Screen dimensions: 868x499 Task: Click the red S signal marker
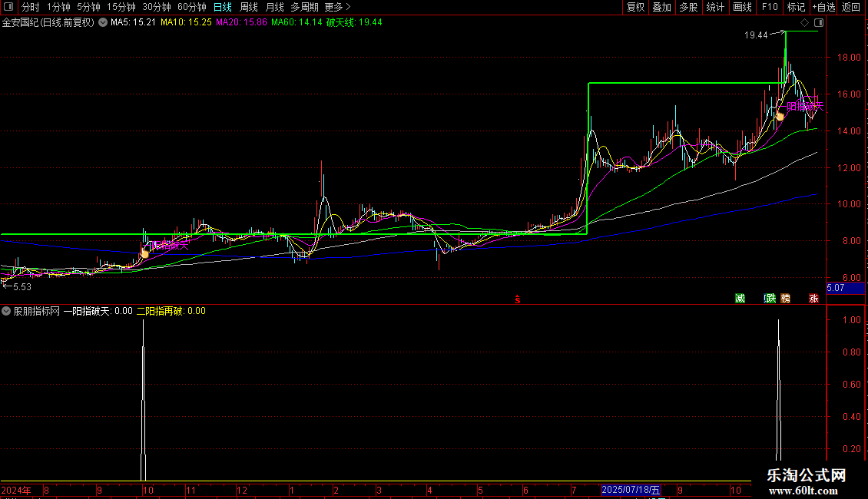pyautogui.click(x=517, y=299)
